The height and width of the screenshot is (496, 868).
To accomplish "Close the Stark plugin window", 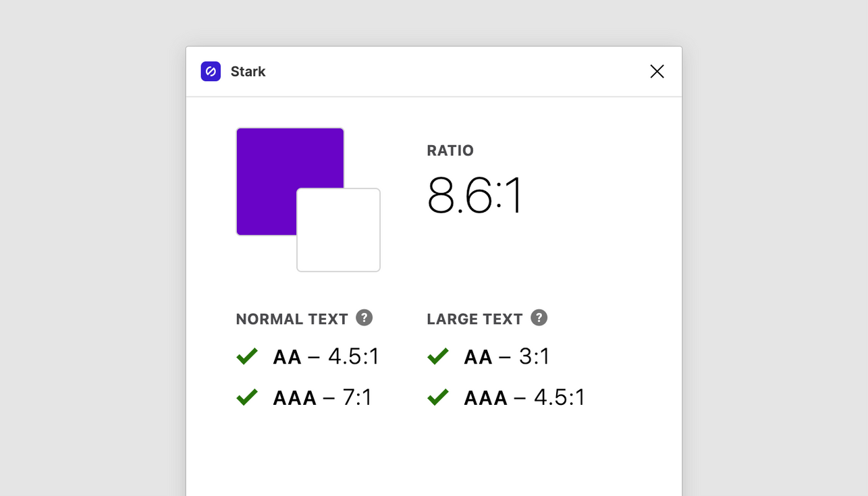I will (x=657, y=72).
